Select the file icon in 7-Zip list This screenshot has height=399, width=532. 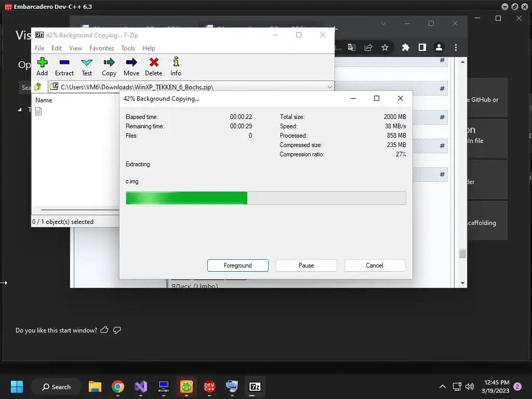[x=38, y=111]
